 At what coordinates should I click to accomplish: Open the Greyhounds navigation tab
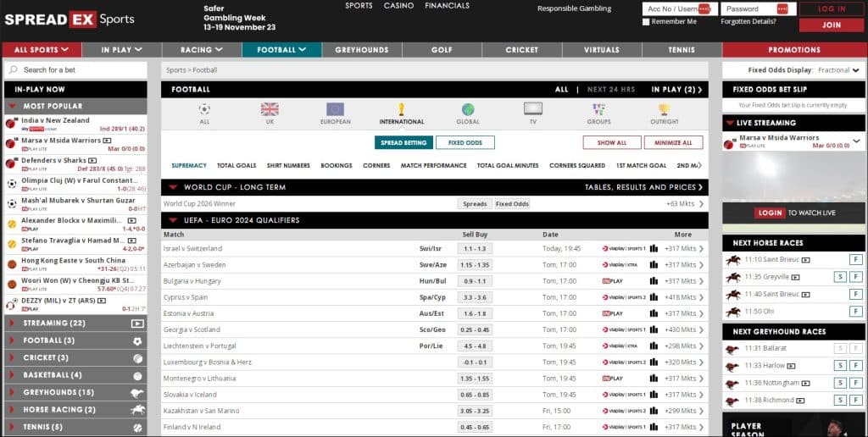pyautogui.click(x=361, y=50)
